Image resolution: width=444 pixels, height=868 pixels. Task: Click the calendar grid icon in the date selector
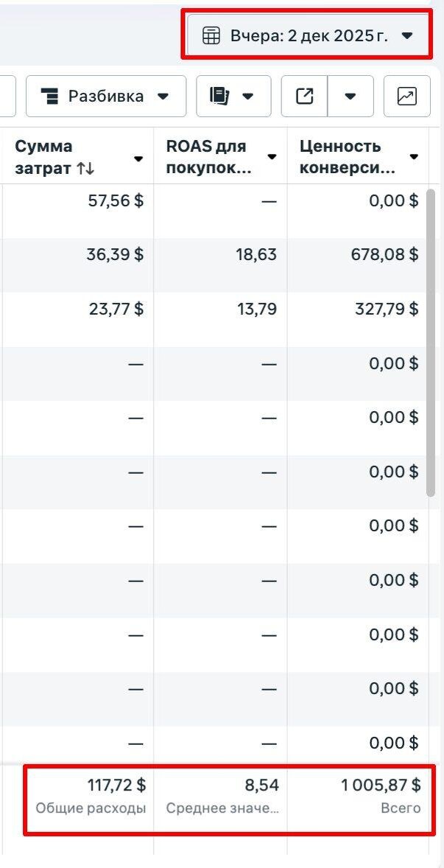(x=211, y=36)
